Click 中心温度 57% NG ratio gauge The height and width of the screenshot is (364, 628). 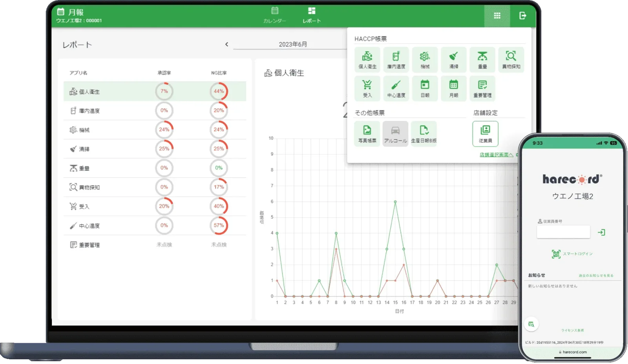click(219, 226)
